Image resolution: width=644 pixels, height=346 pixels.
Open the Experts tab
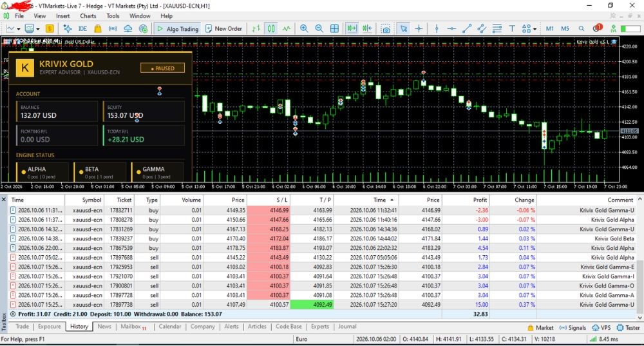click(x=320, y=327)
